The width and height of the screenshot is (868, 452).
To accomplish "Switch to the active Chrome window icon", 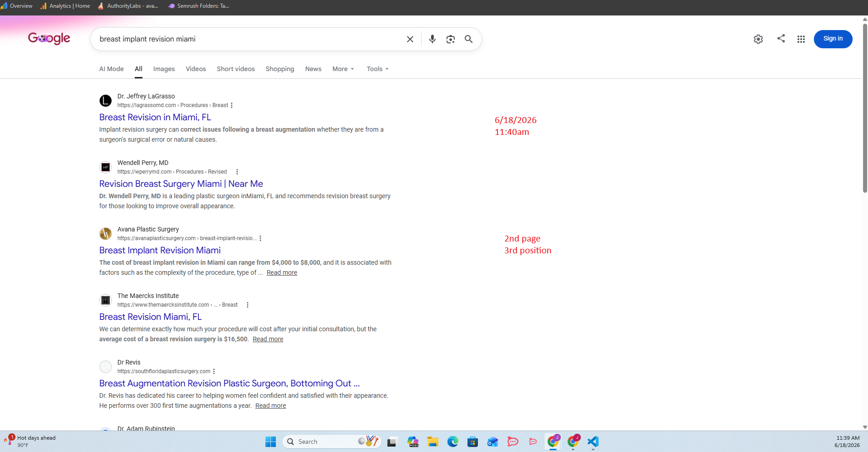I will [x=553, y=441].
